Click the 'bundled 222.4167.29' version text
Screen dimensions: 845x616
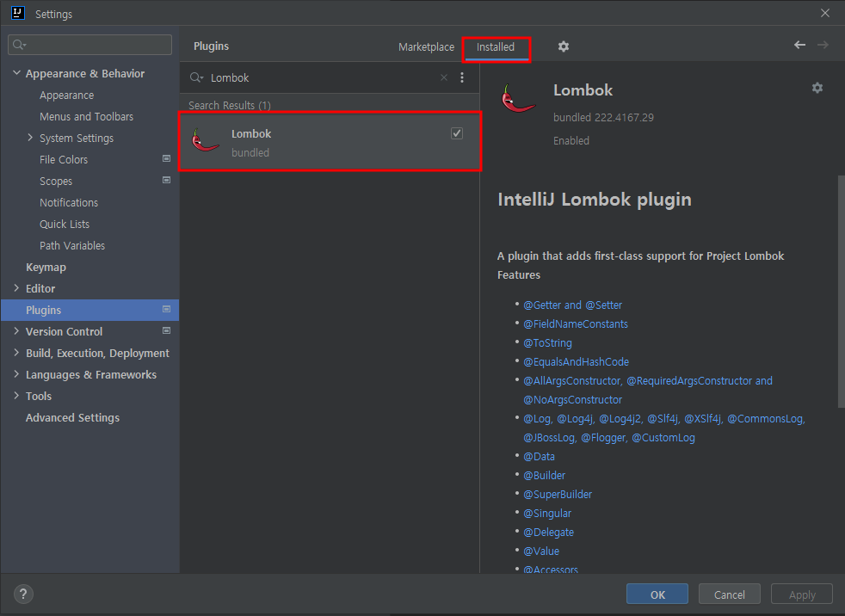click(603, 118)
